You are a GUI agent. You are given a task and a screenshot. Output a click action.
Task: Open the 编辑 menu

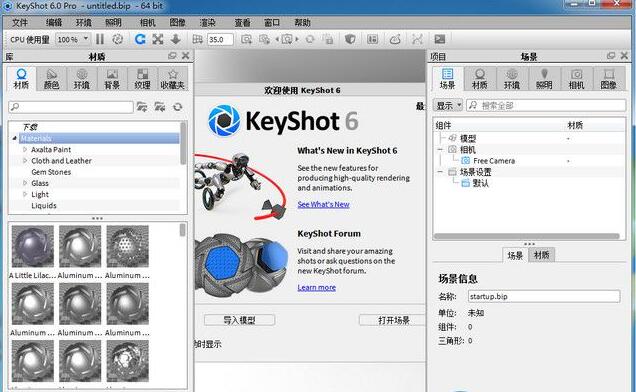click(54, 23)
